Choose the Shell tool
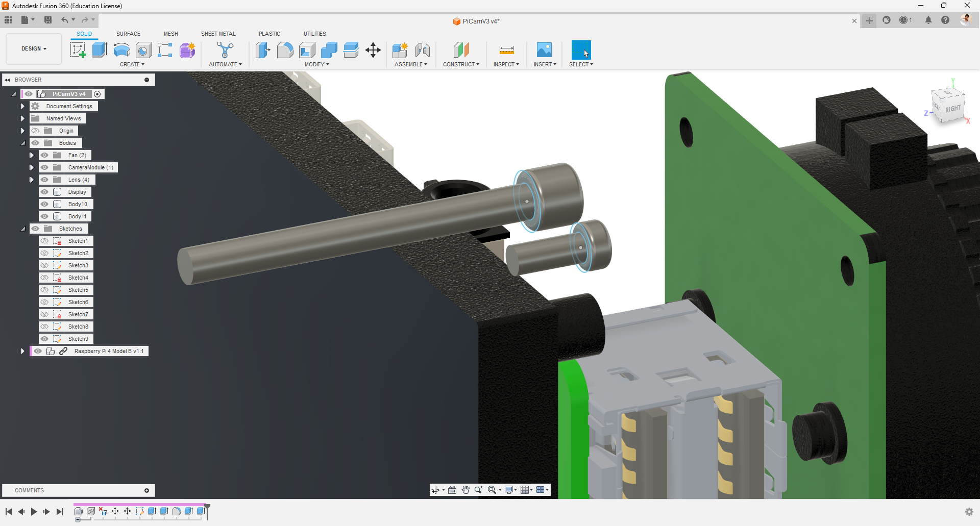The image size is (980, 526). pyautogui.click(x=307, y=50)
